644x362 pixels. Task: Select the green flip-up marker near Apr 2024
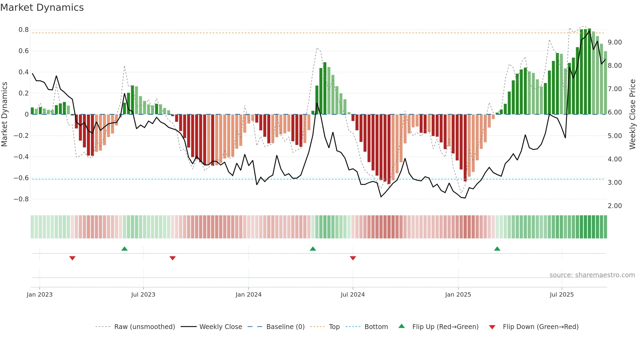pyautogui.click(x=313, y=249)
